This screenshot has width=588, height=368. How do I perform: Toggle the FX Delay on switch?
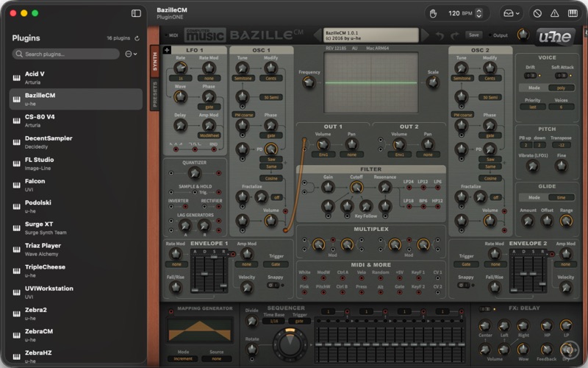(485, 309)
